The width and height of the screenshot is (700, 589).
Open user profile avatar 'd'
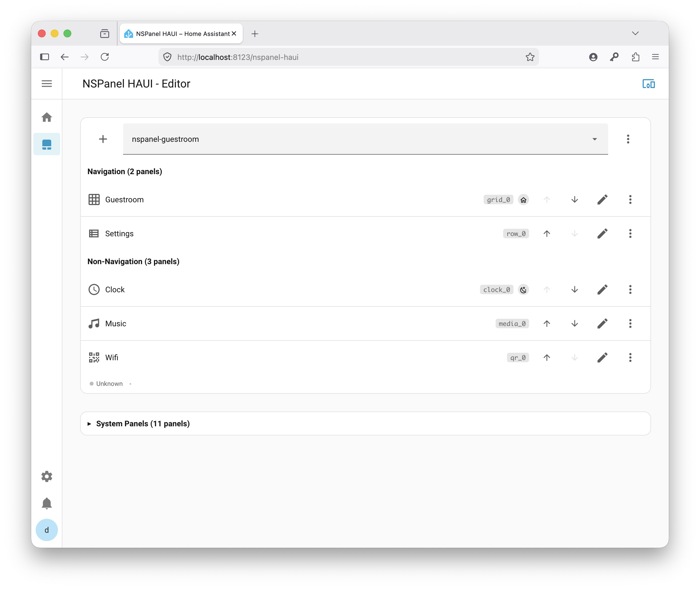pyautogui.click(x=47, y=530)
